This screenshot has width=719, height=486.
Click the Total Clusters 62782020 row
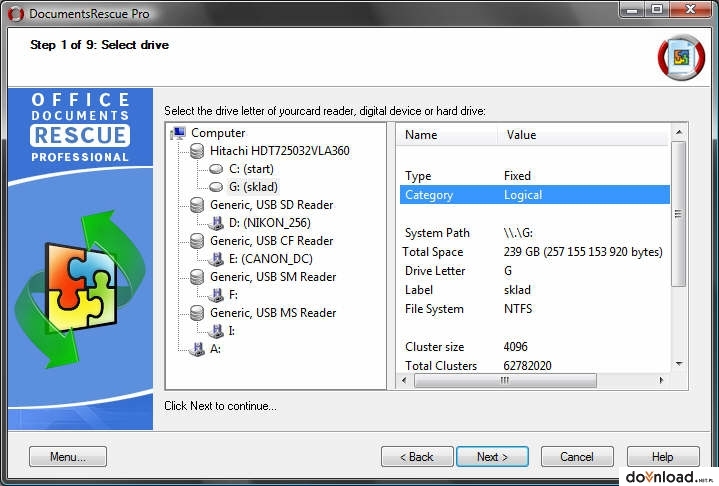pyautogui.click(x=535, y=366)
